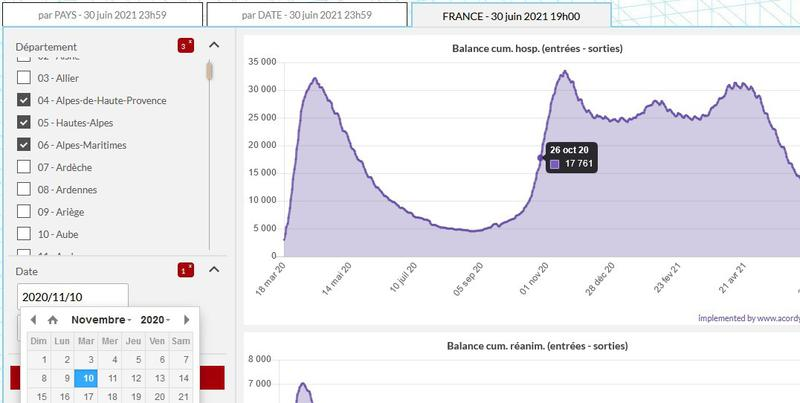Open the par PAYS tab
Screen dimensions: 800x403
point(103,15)
